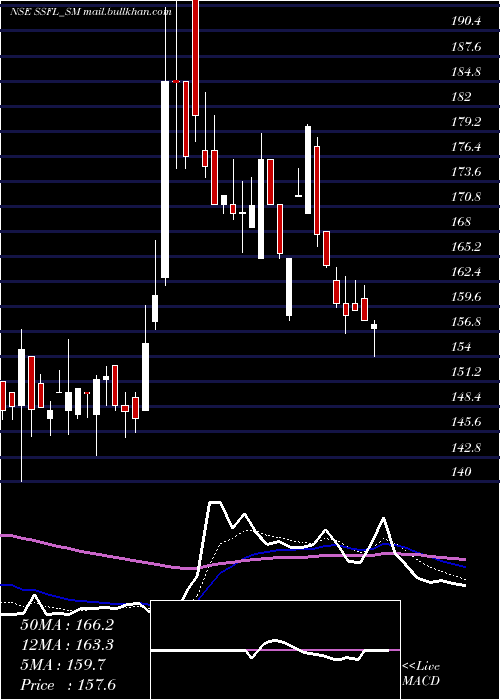The image size is (500, 700).
Task: Select the 176.4 price axis label
Action: 466,146
